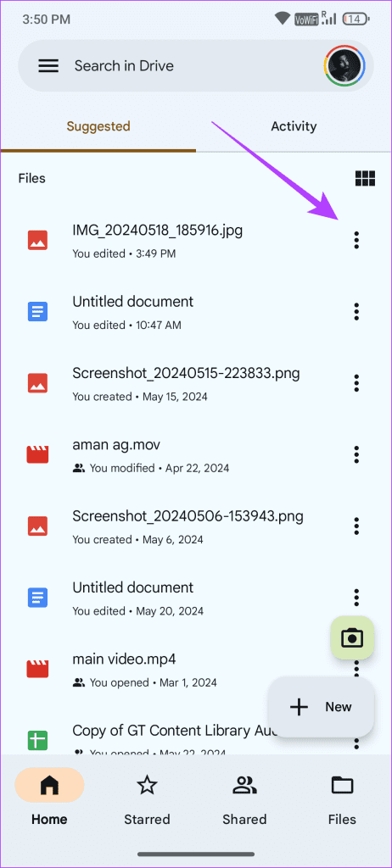
Task: Open more options for aman ag.mov
Action: (x=356, y=454)
